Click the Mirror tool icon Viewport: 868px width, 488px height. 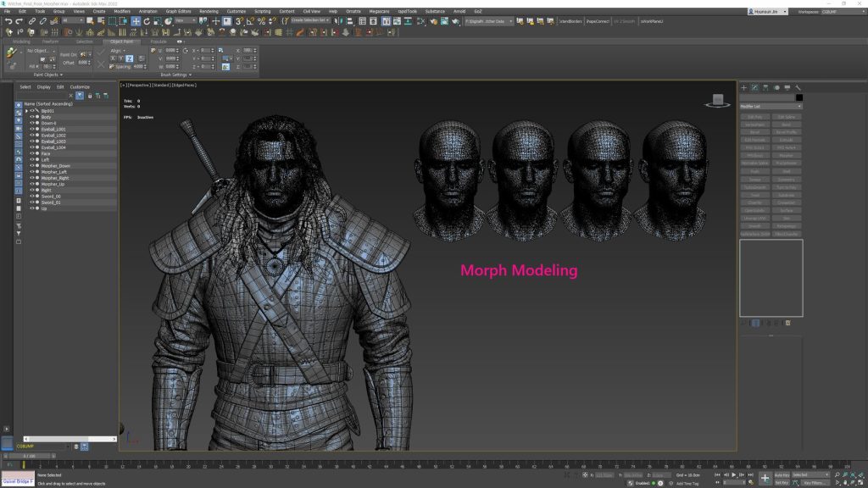(338, 21)
